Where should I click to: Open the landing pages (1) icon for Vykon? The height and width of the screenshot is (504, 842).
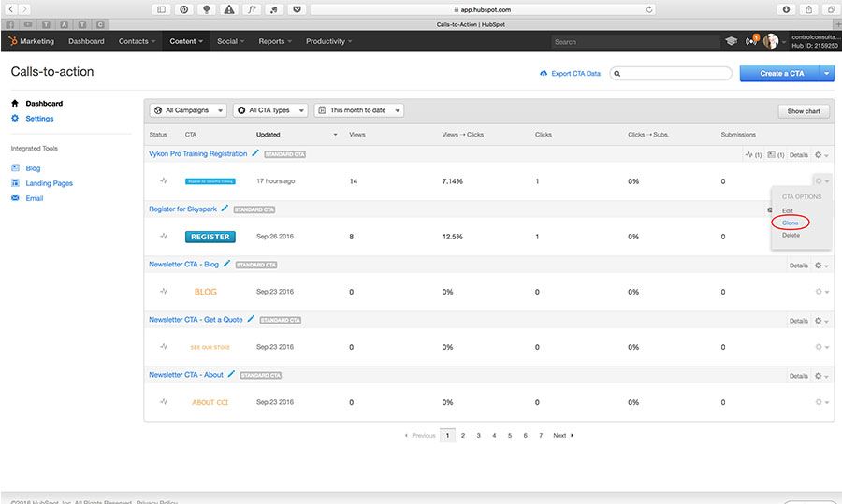[x=776, y=154]
